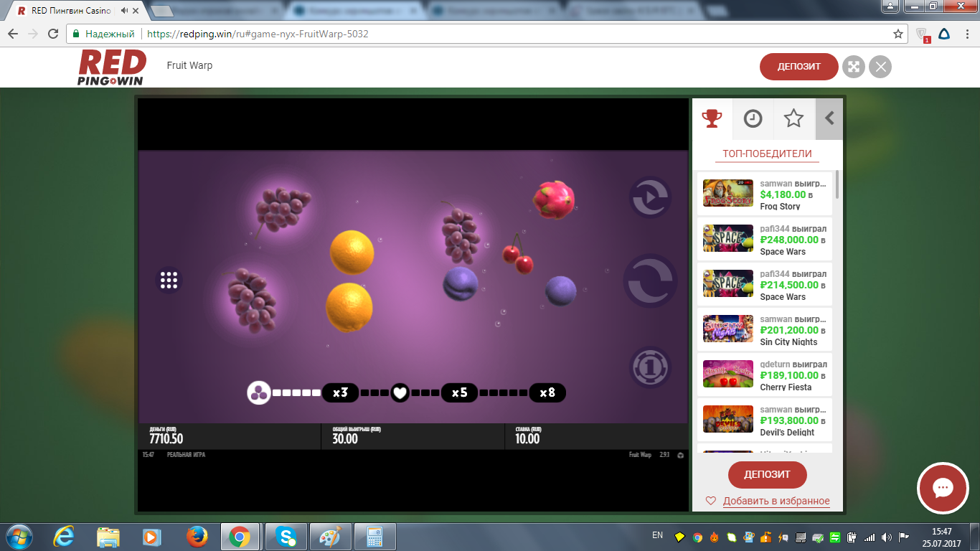Viewport: 980px width, 551px height.
Task: Click the Sin City Nights game name
Action: [x=788, y=342]
